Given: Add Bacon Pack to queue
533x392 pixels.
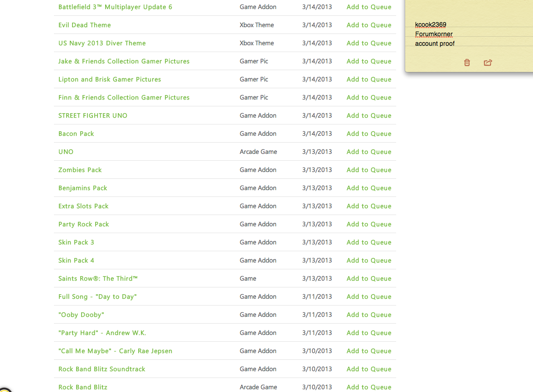Looking at the screenshot, I should pos(369,134).
